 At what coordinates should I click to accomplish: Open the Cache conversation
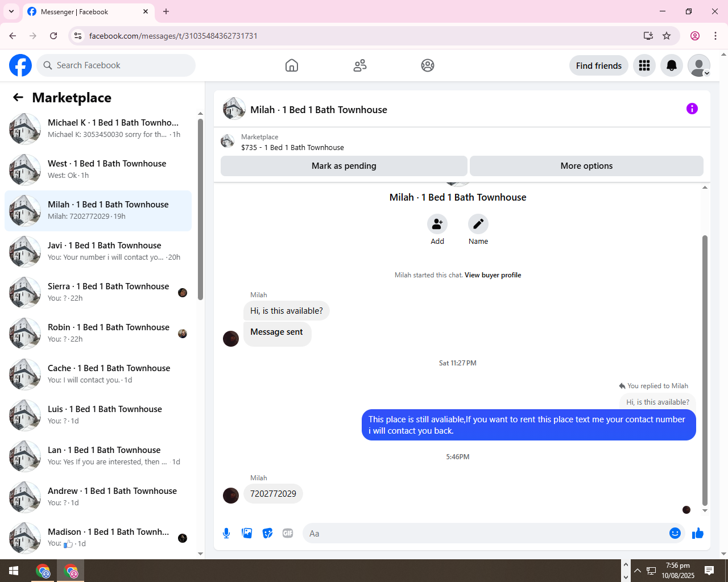[98, 375]
